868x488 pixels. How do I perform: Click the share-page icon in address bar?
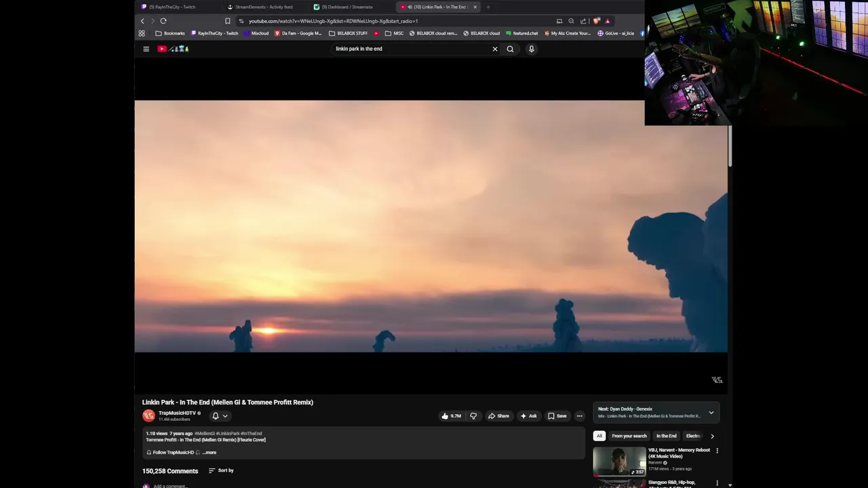click(583, 21)
